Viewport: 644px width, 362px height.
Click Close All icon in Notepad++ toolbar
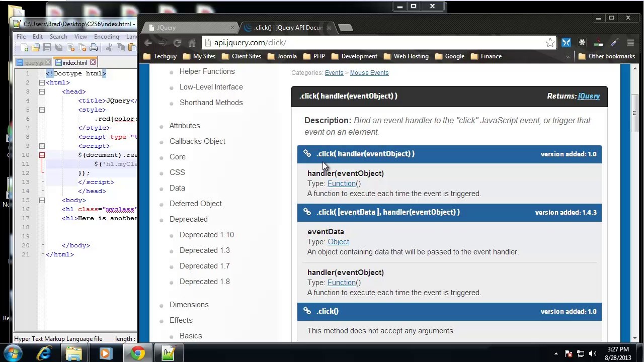(x=82, y=47)
